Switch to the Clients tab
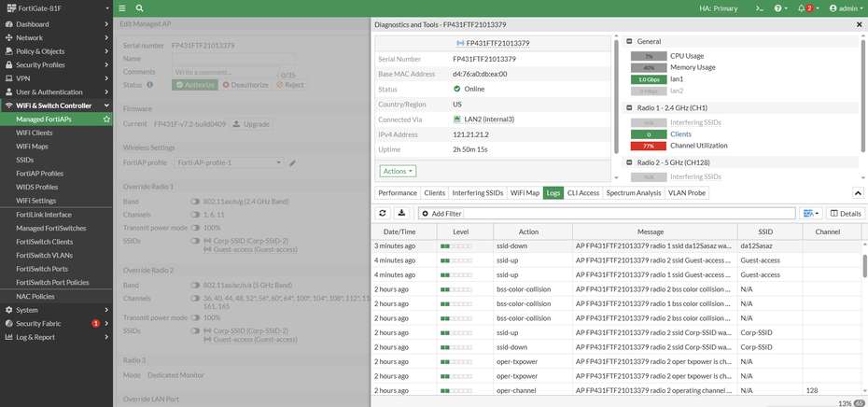The image size is (868, 407). (435, 192)
